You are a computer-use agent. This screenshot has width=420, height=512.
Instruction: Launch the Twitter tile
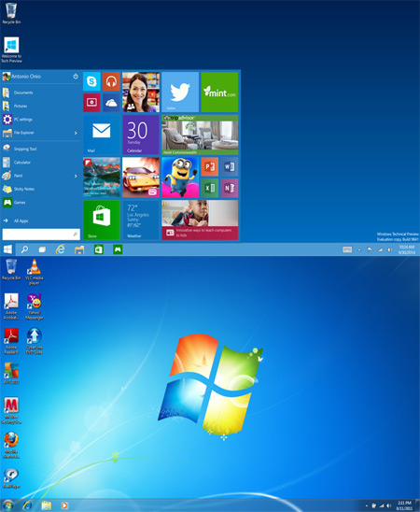click(180, 92)
